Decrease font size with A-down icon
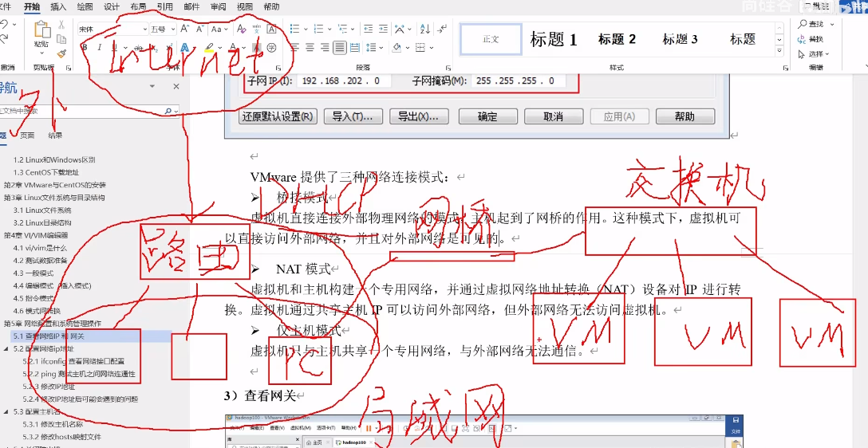The image size is (868, 448). (199, 29)
